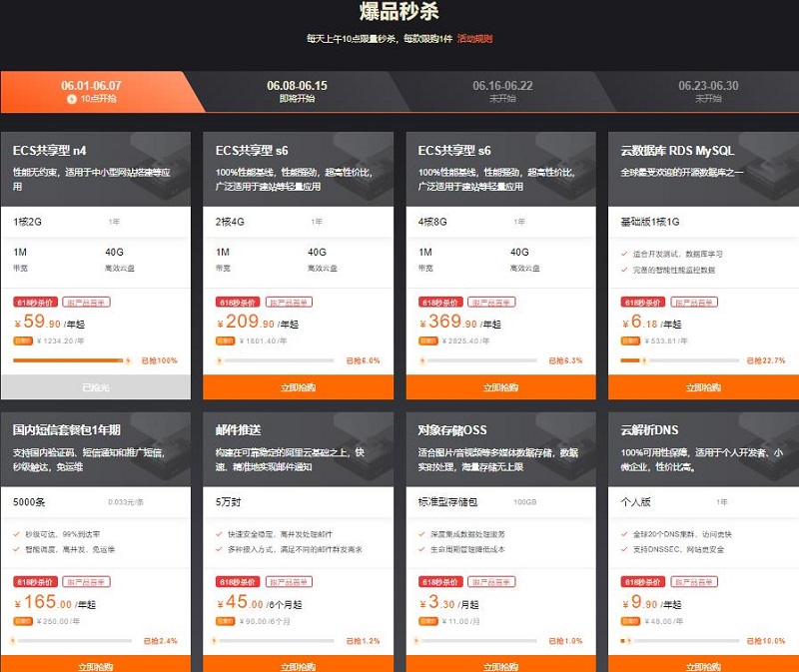
Task: Click the 邮件推送 card title
Action: coord(238,430)
